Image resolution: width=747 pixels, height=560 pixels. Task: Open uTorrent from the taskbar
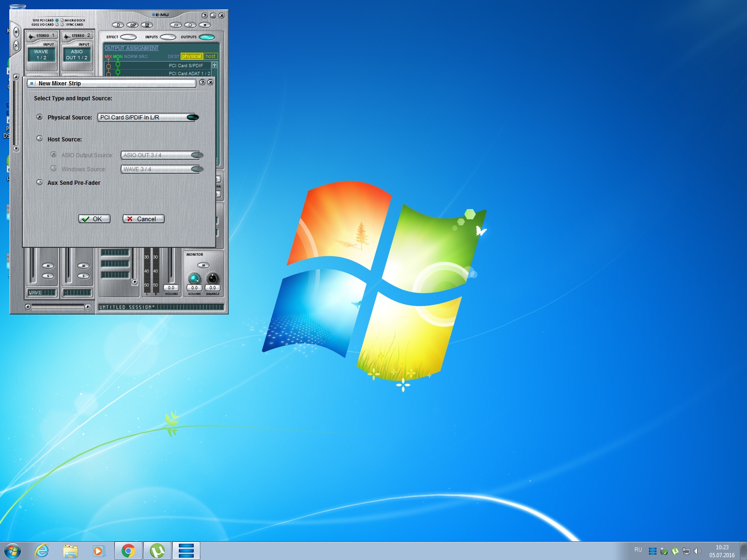(x=157, y=551)
